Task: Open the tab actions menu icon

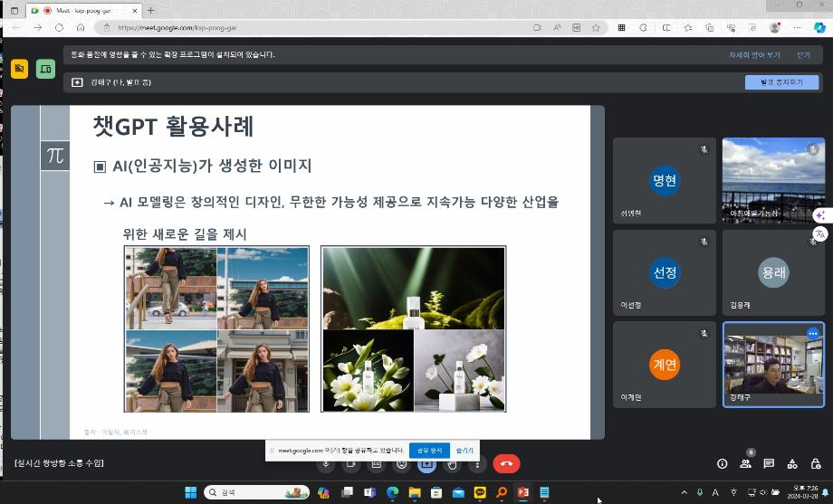Action: pyautogui.click(x=14, y=11)
